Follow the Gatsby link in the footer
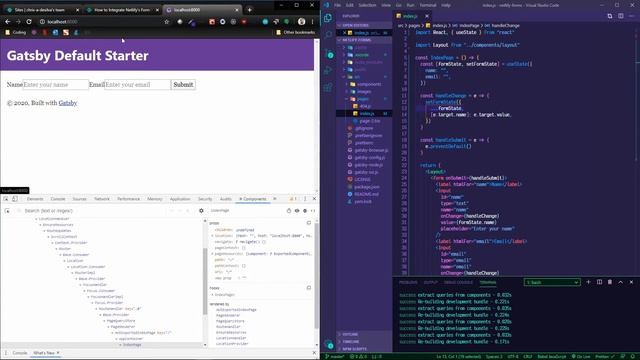The image size is (640, 360). pyautogui.click(x=68, y=103)
